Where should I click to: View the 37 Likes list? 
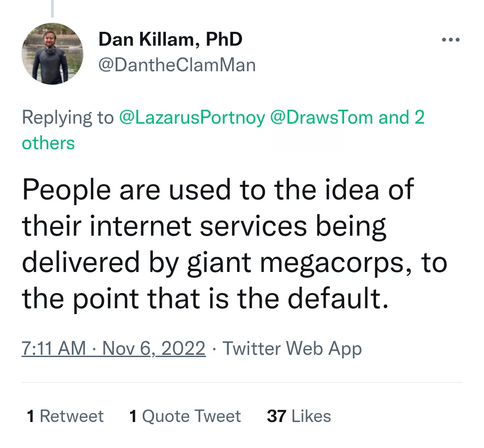[x=299, y=416]
